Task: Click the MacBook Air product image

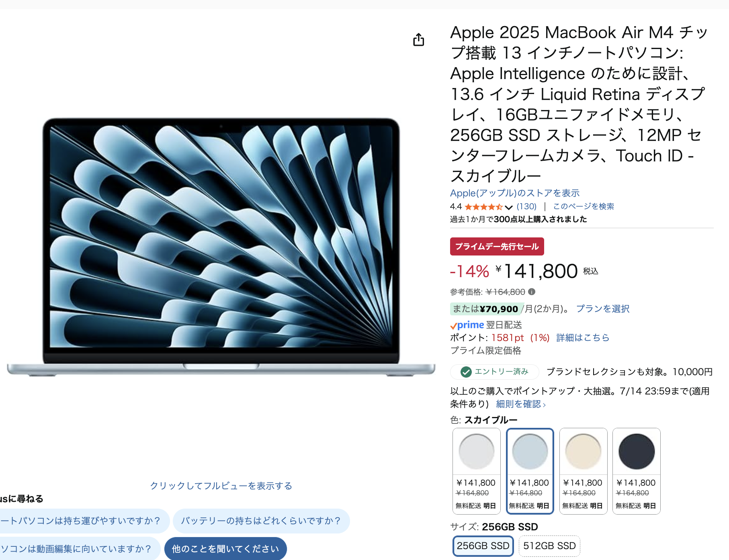Action: coord(221,247)
